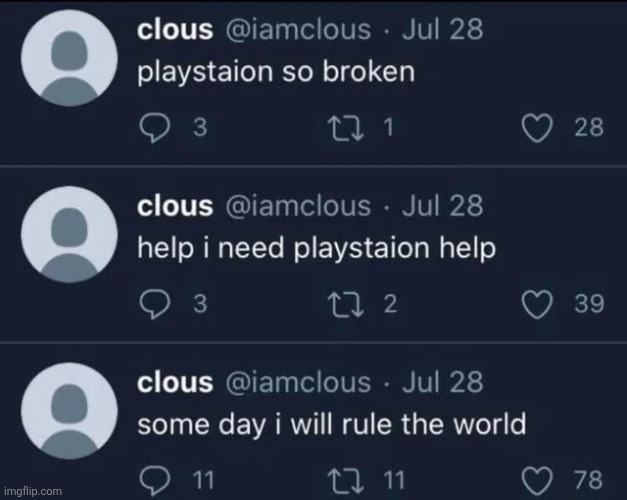
Task: Retweet the "playstaion so broken" tweet
Action: coord(345,128)
